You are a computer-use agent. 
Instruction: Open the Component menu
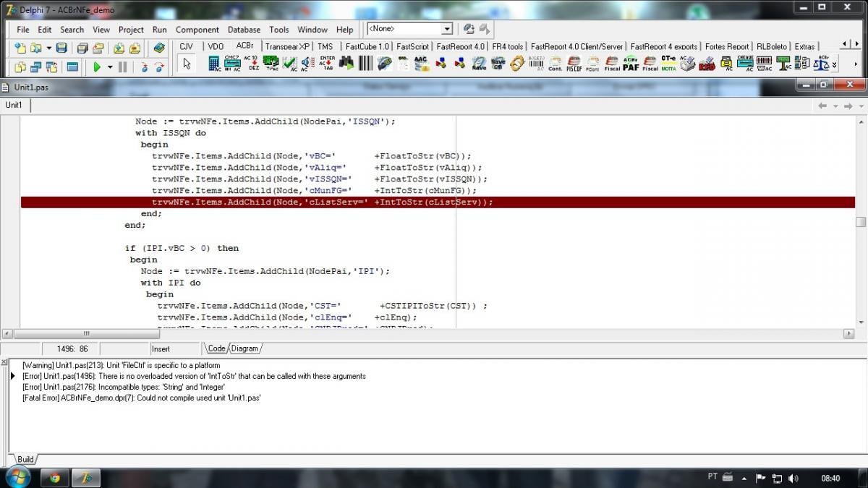click(197, 30)
